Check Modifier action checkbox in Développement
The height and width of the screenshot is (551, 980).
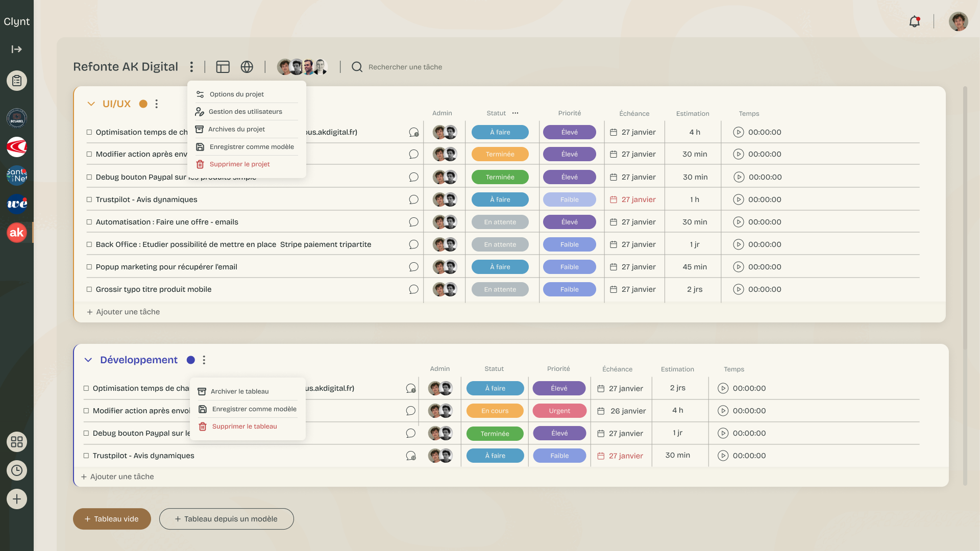pyautogui.click(x=86, y=411)
